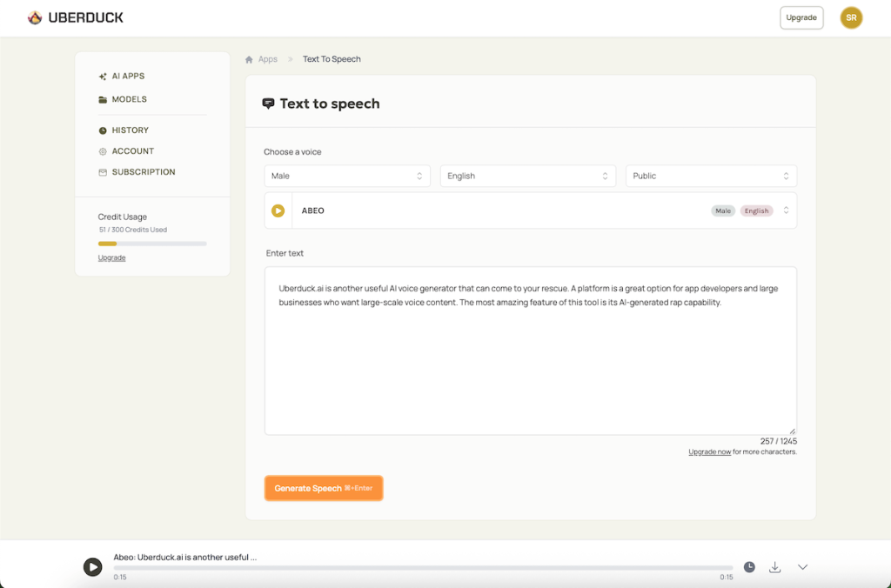Click Text To Speech breadcrumb
The image size is (891, 588).
pyautogui.click(x=332, y=59)
